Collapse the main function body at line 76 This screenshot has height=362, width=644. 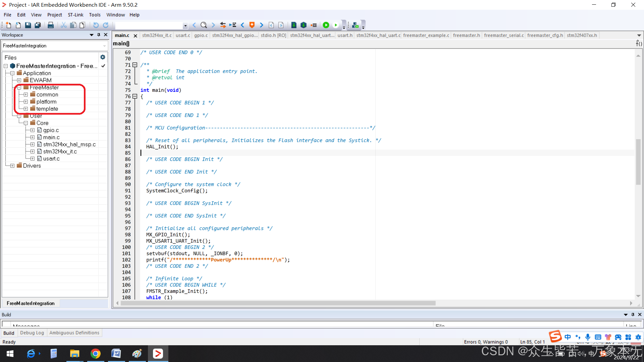point(135,97)
